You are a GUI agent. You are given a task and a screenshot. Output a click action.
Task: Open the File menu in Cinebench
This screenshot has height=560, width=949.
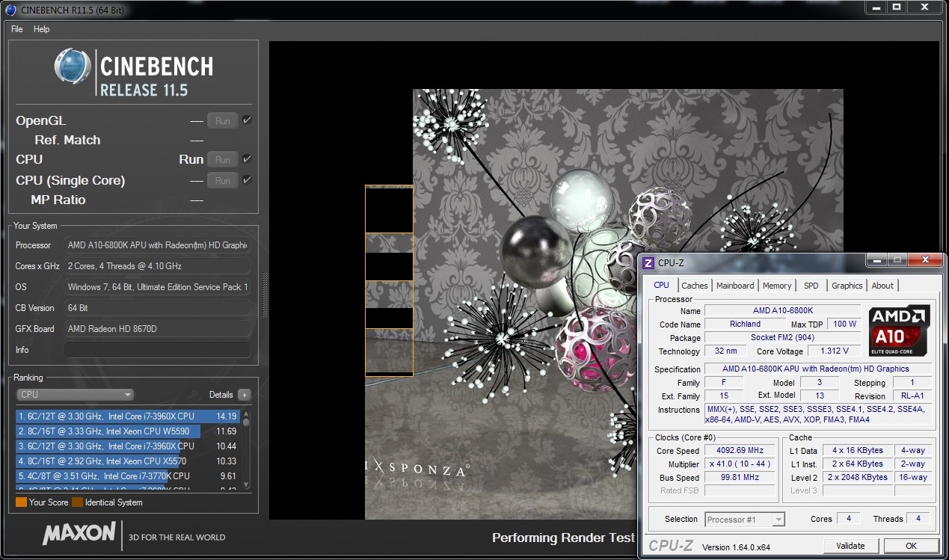[16, 29]
